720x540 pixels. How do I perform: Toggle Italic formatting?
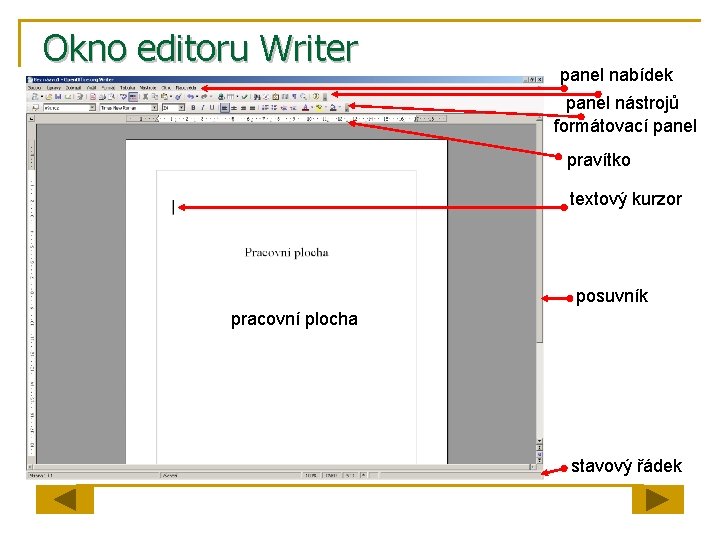pos(203,108)
